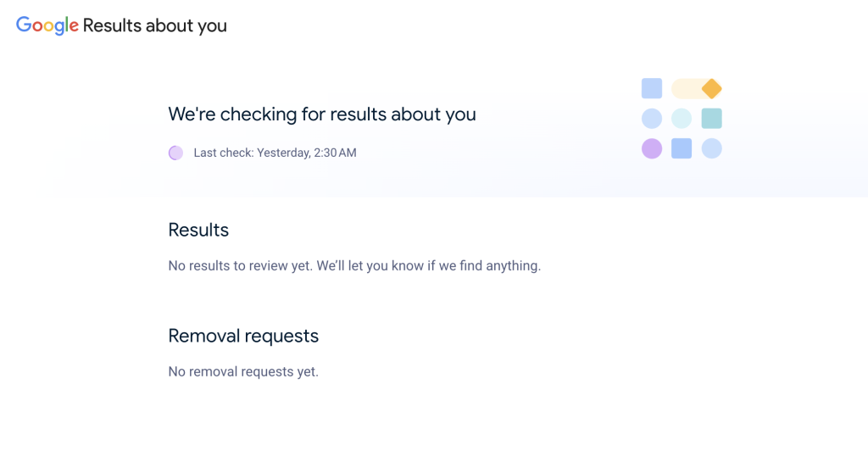
Task: Click the pale cyan circle in illustration center
Action: pyautogui.click(x=682, y=119)
